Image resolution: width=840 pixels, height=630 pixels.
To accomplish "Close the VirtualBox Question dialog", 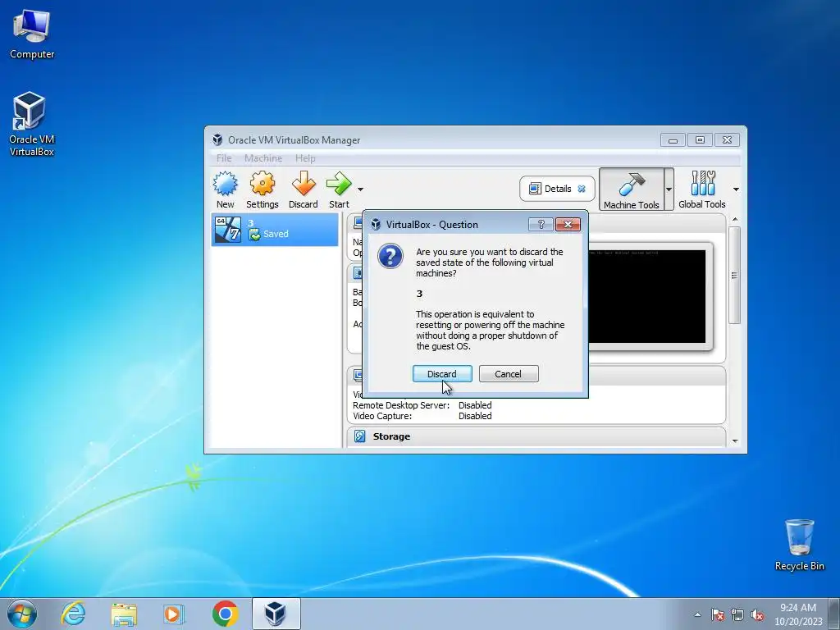I will (x=568, y=225).
